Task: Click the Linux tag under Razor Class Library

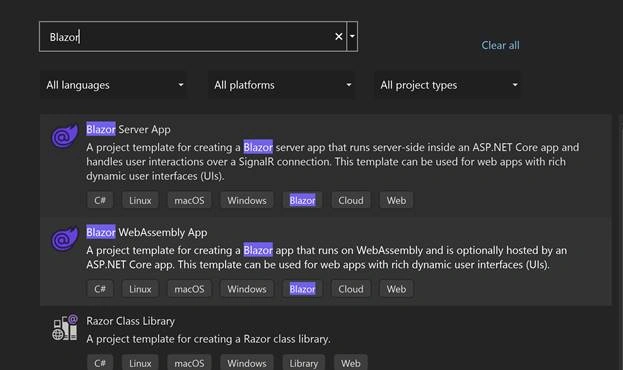Action: pyautogui.click(x=140, y=363)
